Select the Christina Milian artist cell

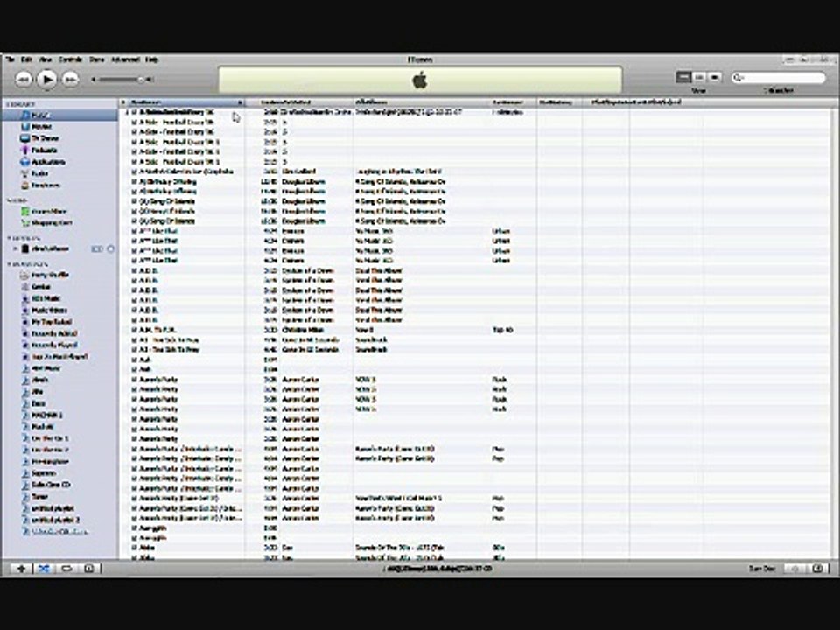tap(303, 330)
